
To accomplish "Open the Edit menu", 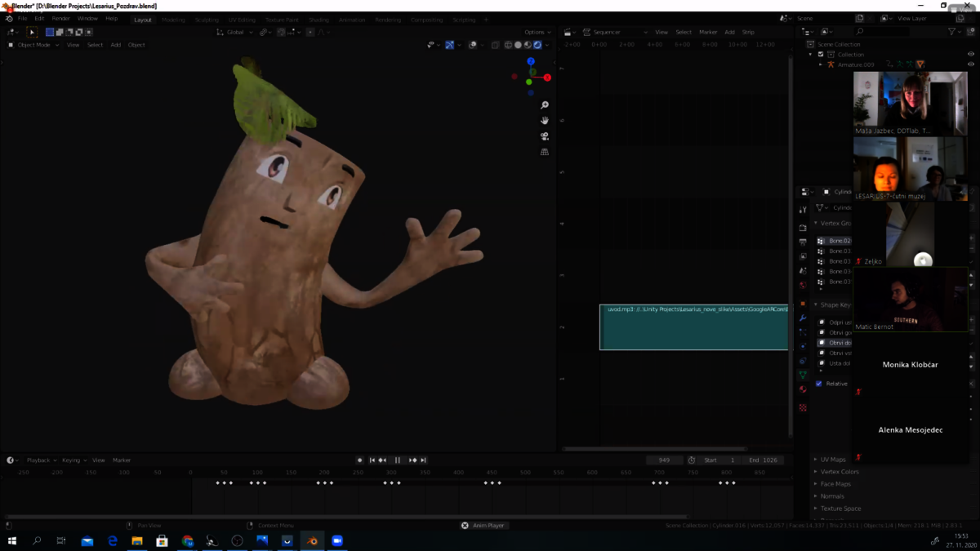I will click(39, 19).
